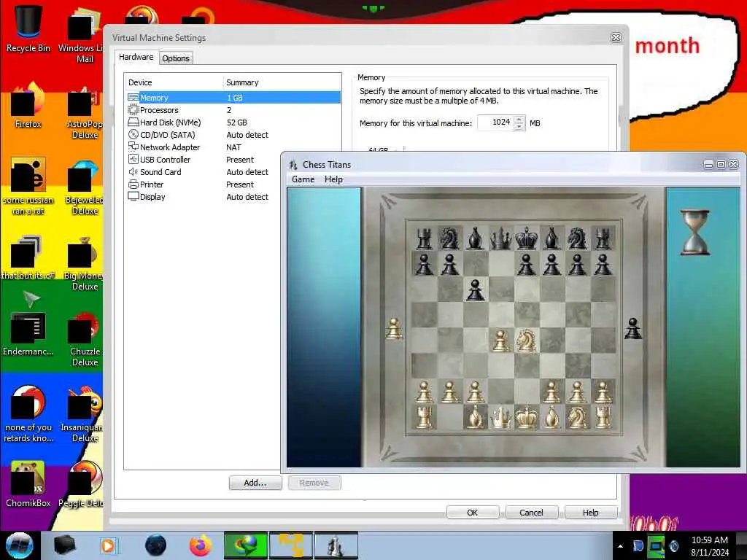747x560 pixels.
Task: Open the Windows Start menu orb
Action: point(20,545)
